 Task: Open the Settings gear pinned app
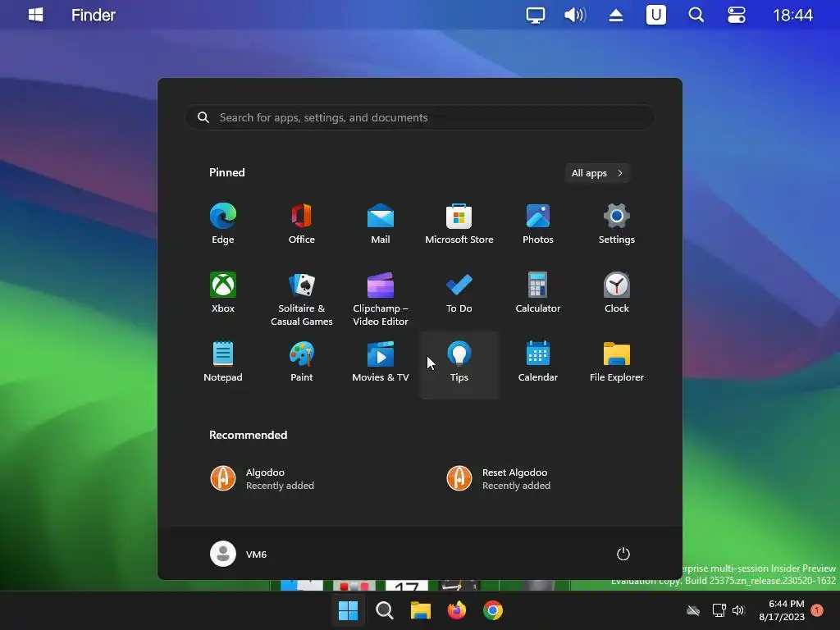point(617,223)
